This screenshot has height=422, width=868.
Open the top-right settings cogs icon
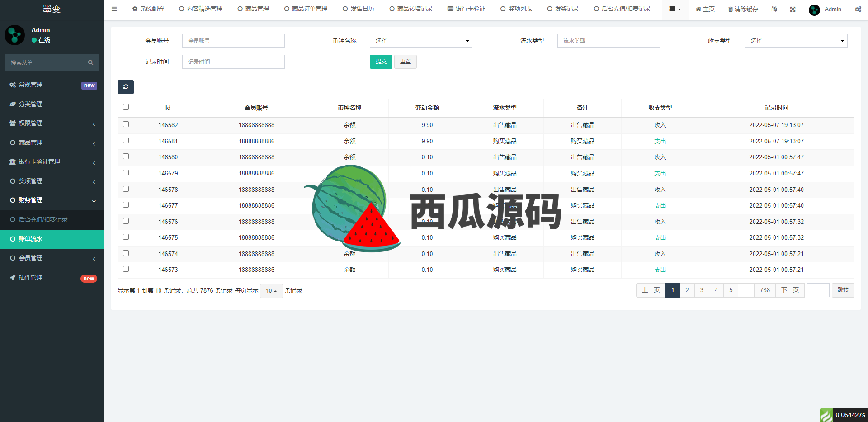[x=858, y=9]
